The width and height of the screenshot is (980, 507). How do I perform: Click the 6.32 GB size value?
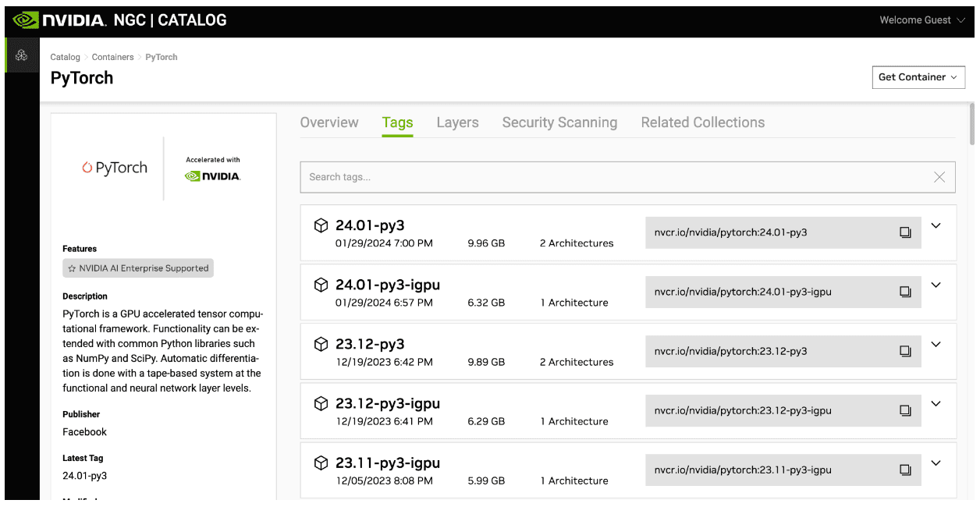[486, 303]
